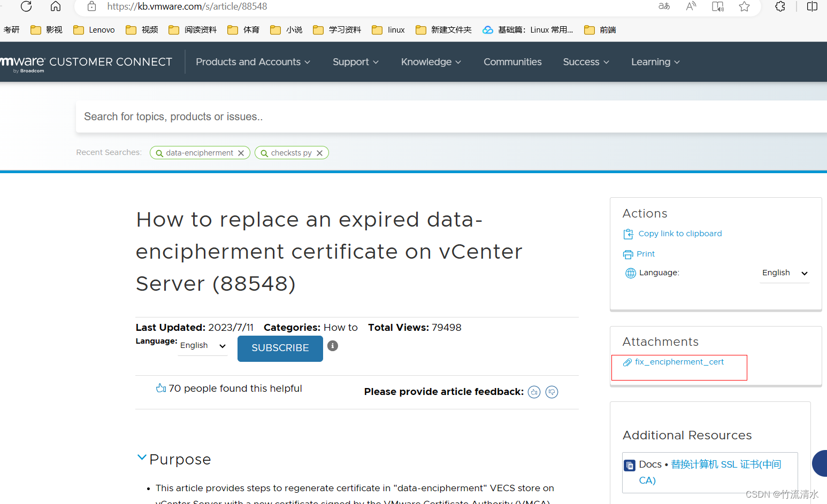Image resolution: width=827 pixels, height=504 pixels.
Task: Open the browser extensions puzzle icon
Action: point(780,6)
